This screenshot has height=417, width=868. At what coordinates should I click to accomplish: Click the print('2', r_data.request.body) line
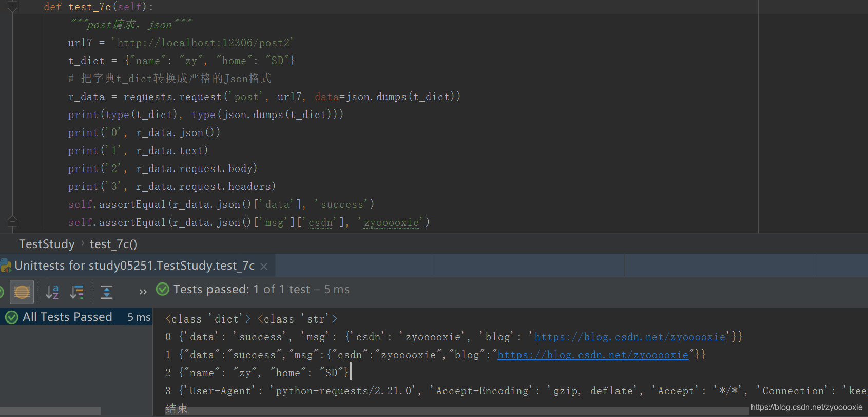coord(163,168)
